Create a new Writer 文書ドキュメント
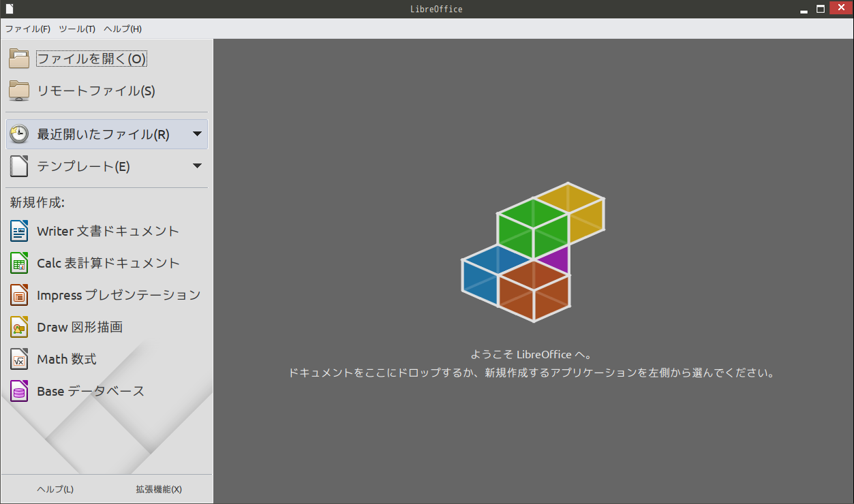The height and width of the screenshot is (504, 854). (x=106, y=232)
